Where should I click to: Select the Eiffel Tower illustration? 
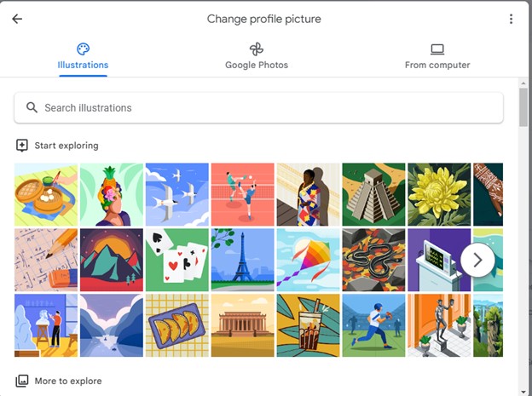[x=243, y=259]
